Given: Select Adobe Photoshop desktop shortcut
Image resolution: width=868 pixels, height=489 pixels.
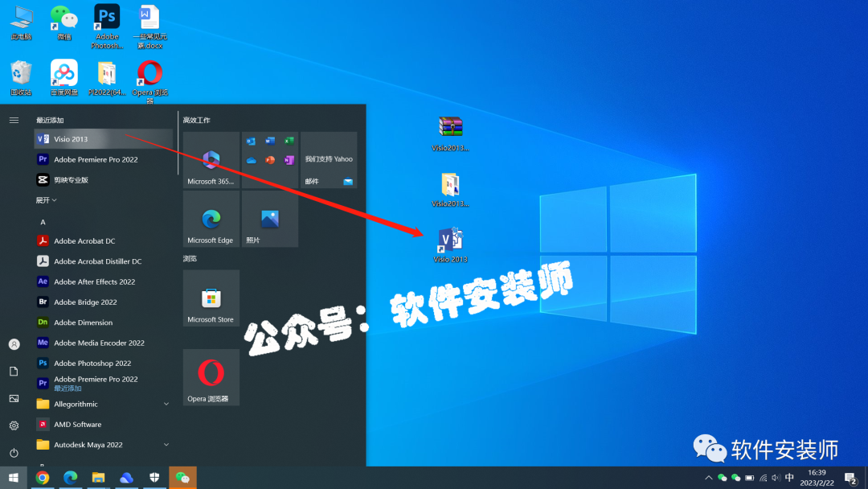Looking at the screenshot, I should click(107, 27).
